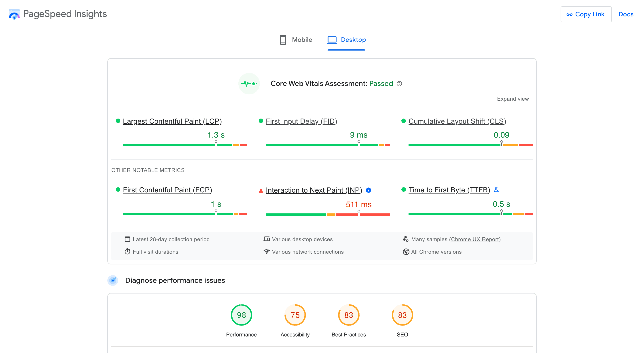
Task: Click the desktop devices icon
Action: (x=267, y=239)
